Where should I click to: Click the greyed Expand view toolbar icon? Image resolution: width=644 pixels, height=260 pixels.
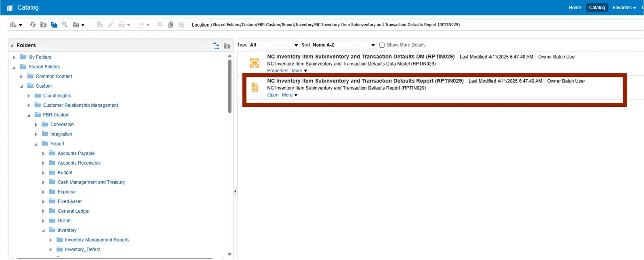pos(100,25)
